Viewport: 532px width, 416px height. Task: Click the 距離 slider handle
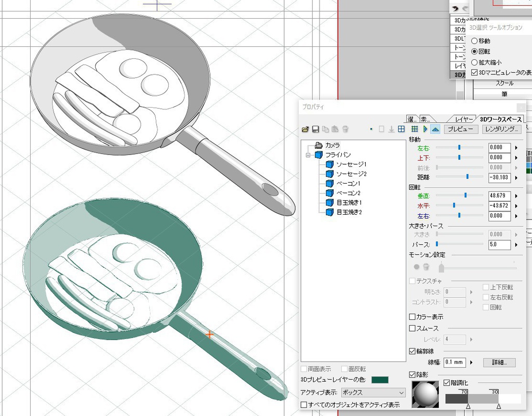pyautogui.click(x=467, y=177)
